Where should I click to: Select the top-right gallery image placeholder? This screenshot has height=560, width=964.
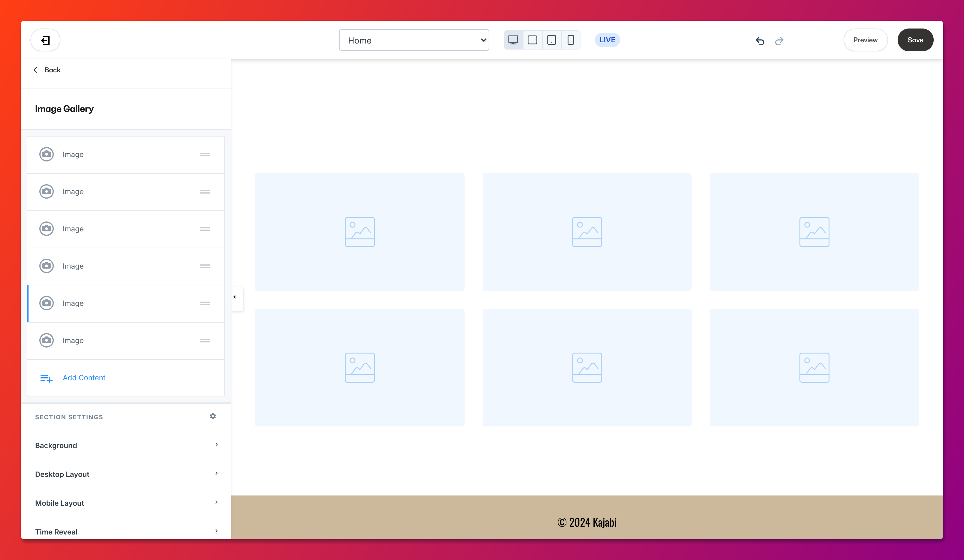point(814,232)
